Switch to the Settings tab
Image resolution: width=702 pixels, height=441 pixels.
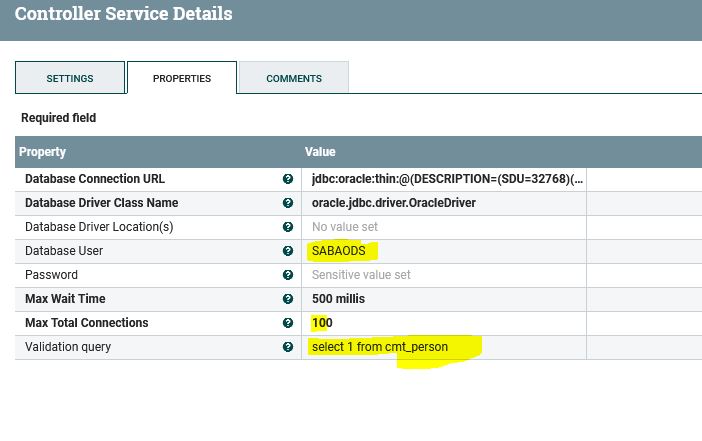[x=70, y=78]
